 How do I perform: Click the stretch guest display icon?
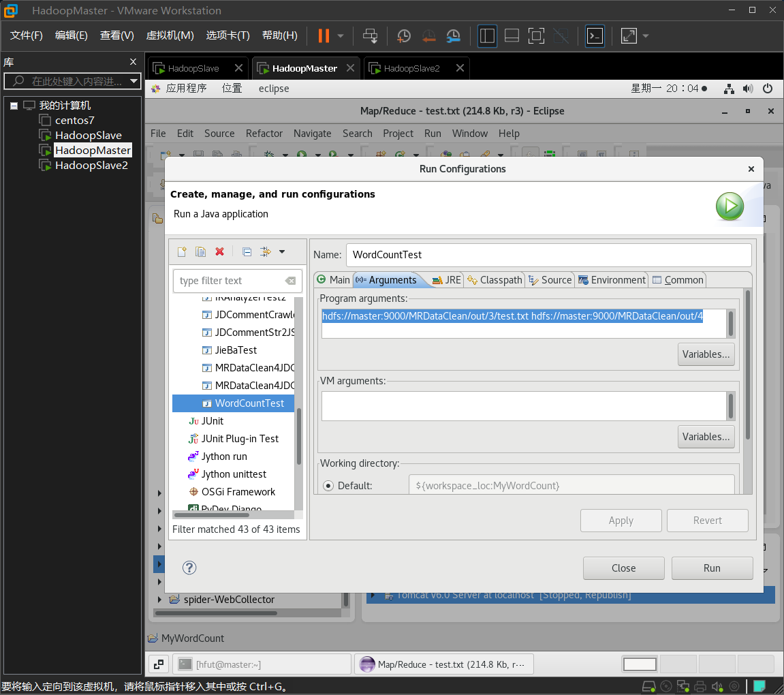[629, 35]
